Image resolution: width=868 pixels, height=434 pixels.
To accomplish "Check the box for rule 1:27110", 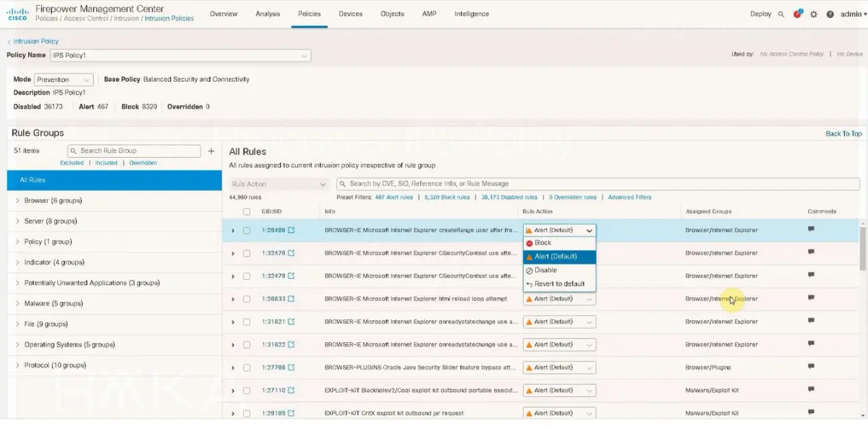I will (247, 391).
